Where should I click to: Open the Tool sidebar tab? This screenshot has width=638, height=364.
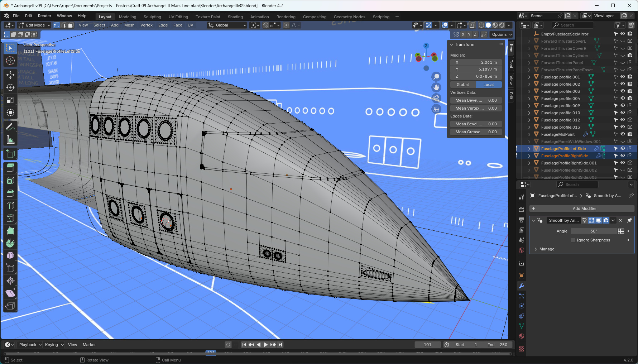click(x=511, y=64)
